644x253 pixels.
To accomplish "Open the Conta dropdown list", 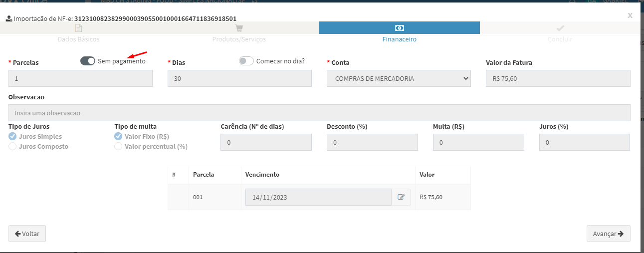I will click(399, 78).
